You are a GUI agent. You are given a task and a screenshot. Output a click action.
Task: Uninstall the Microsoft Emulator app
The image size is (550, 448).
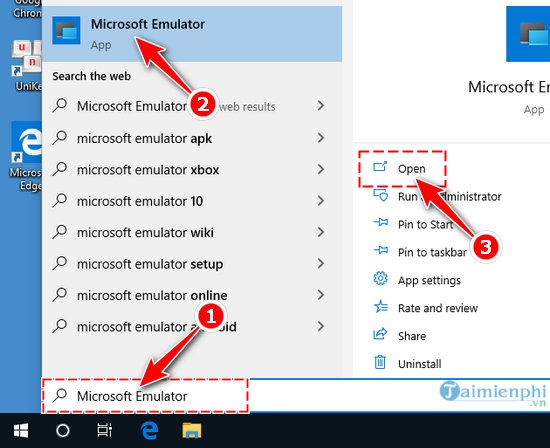tap(419, 364)
